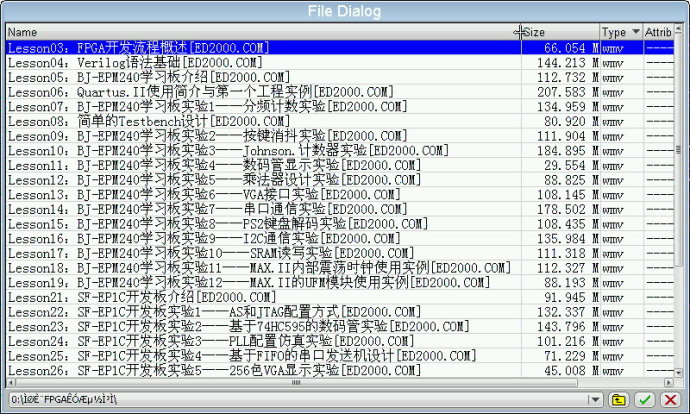Click the horizontal scrollbar thumb
Screen dimensions: 690x414
point(296,382)
